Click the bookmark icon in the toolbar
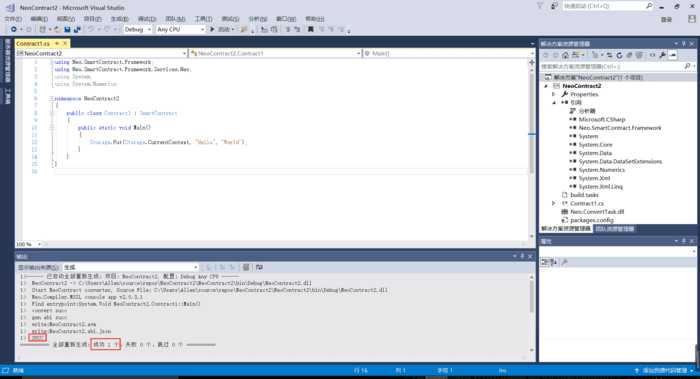Viewport: 700px width, 379px height. [x=311, y=29]
